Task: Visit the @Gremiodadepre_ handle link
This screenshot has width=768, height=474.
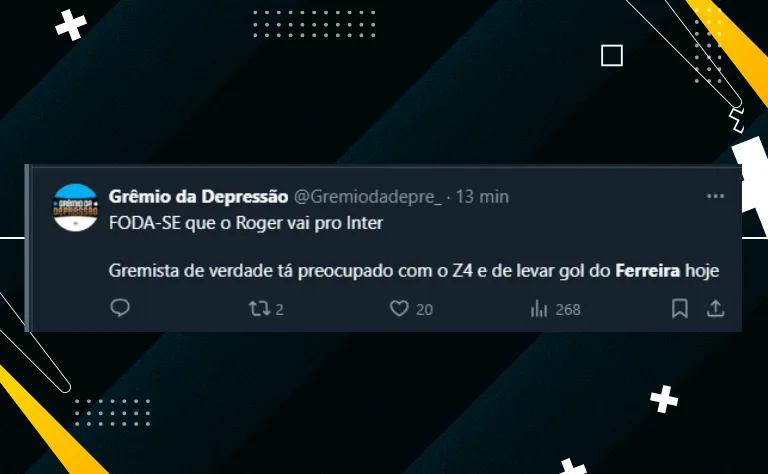Action: pyautogui.click(x=367, y=196)
